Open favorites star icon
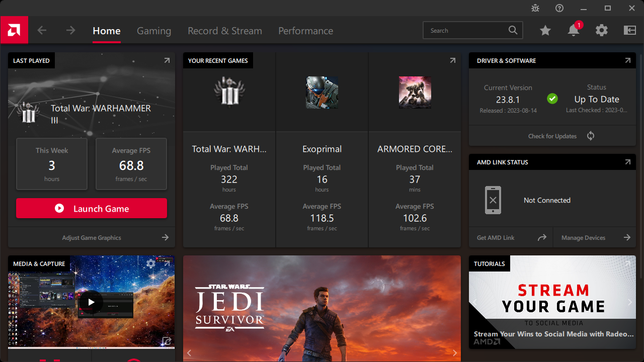 click(x=545, y=31)
